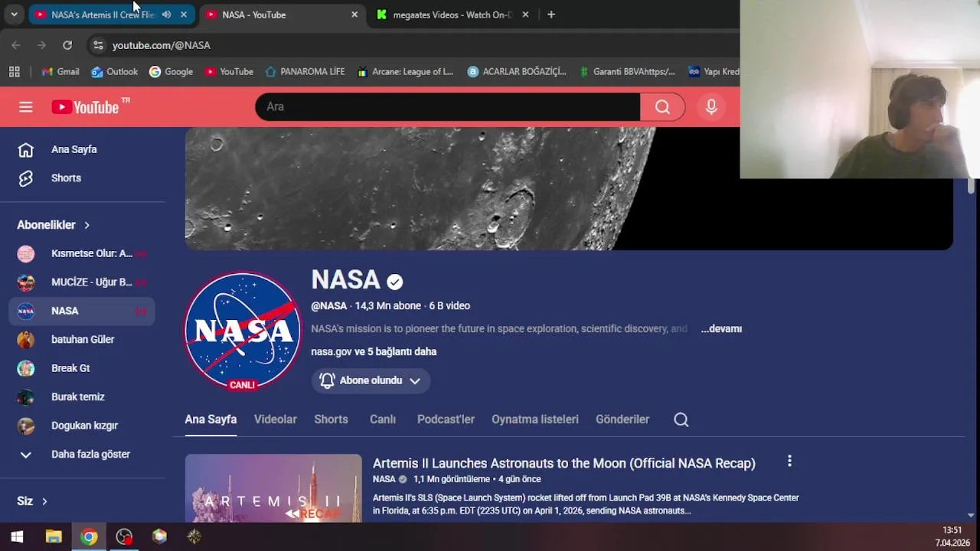Open Google bookmark

(171, 71)
